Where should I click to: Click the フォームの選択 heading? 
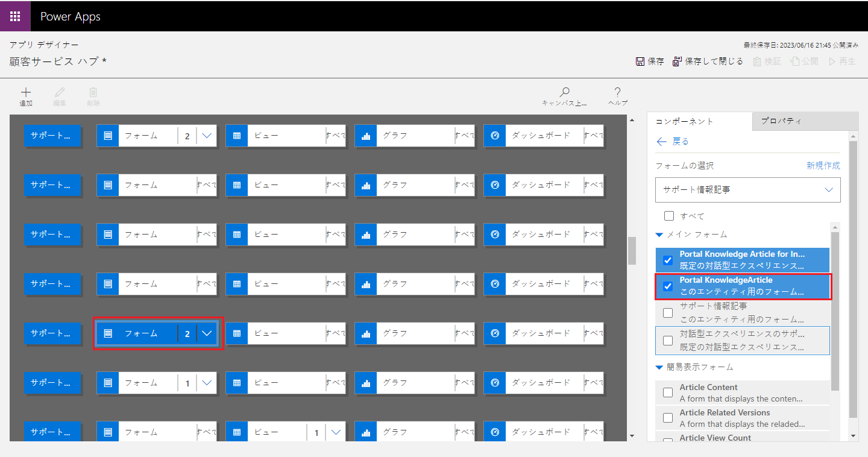point(684,166)
